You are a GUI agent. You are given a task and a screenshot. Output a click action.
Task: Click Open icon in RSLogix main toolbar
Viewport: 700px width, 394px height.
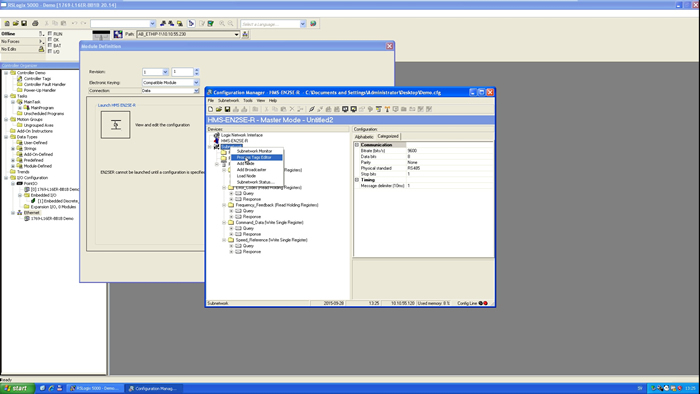(x=16, y=23)
